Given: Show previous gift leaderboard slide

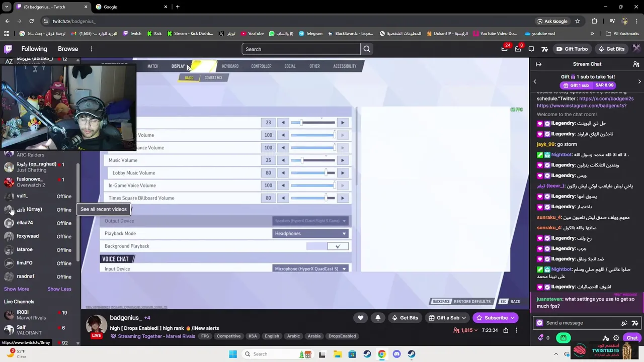Looking at the screenshot, I should click(535, 81).
